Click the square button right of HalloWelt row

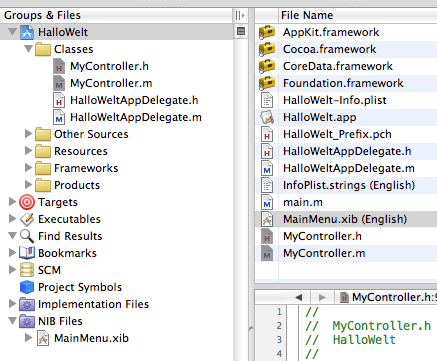(241, 32)
